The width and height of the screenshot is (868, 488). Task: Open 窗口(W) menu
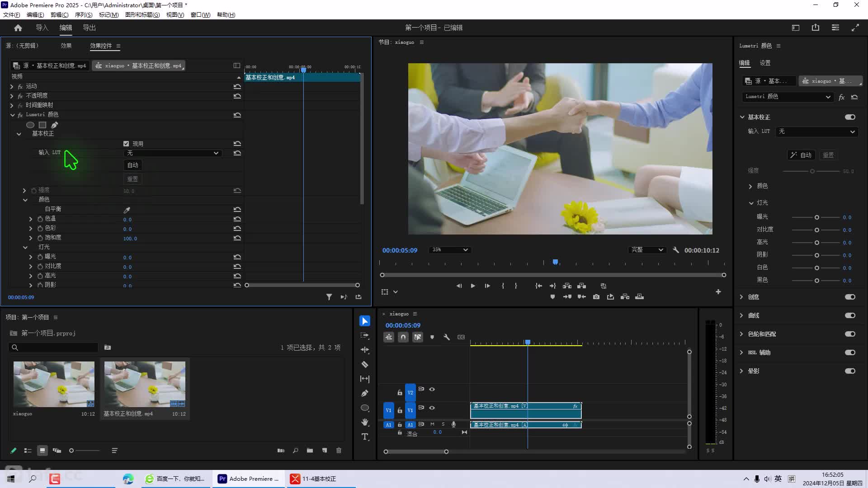(200, 14)
